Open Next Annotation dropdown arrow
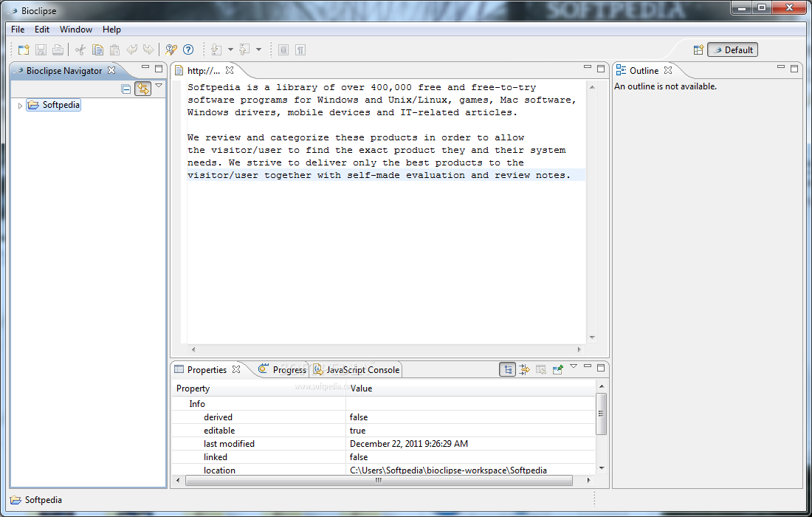The height and width of the screenshot is (517, 812). point(230,49)
